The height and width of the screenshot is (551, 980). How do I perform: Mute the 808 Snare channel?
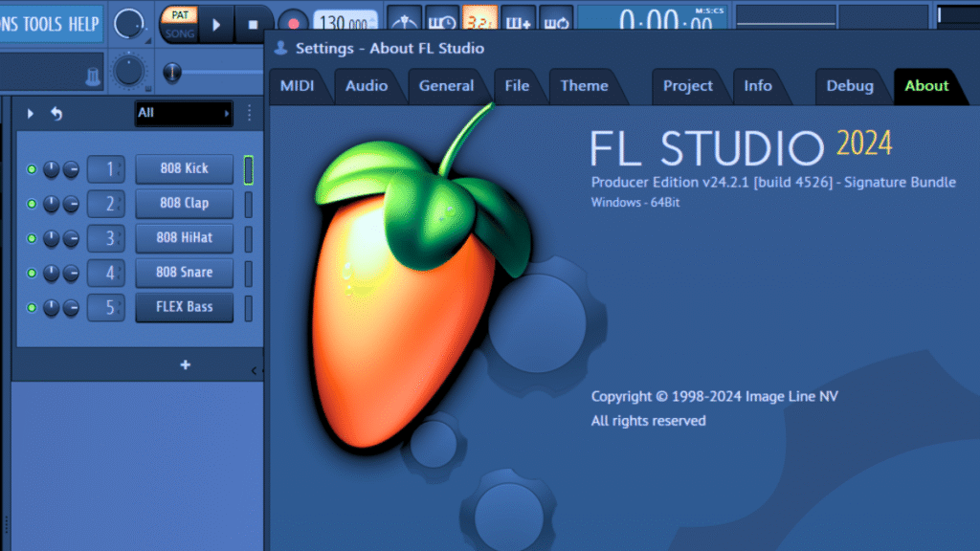point(32,273)
